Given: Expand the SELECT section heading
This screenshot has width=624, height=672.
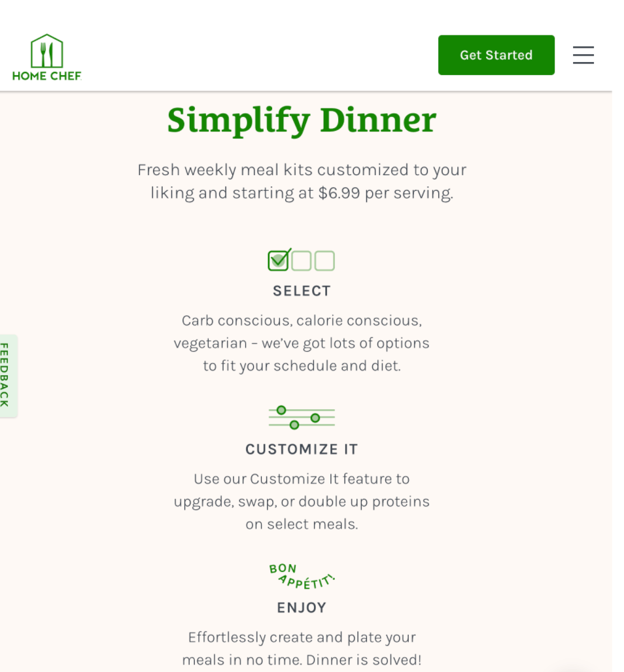Looking at the screenshot, I should (302, 290).
